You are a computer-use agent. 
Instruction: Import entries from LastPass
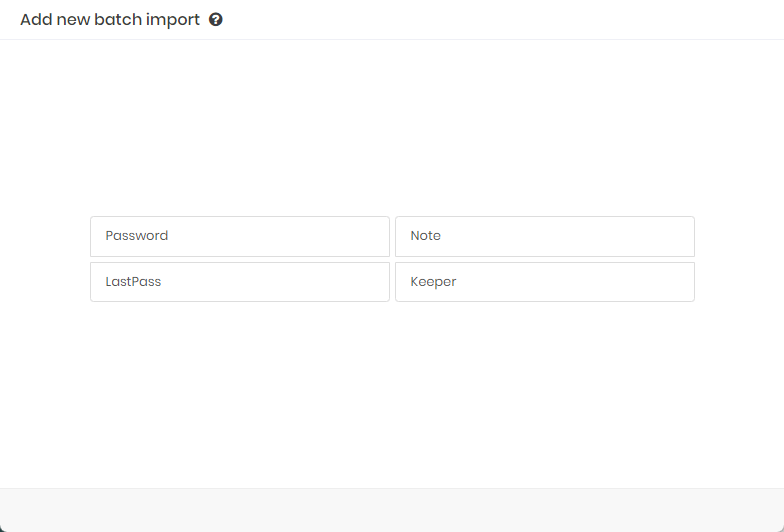[240, 282]
